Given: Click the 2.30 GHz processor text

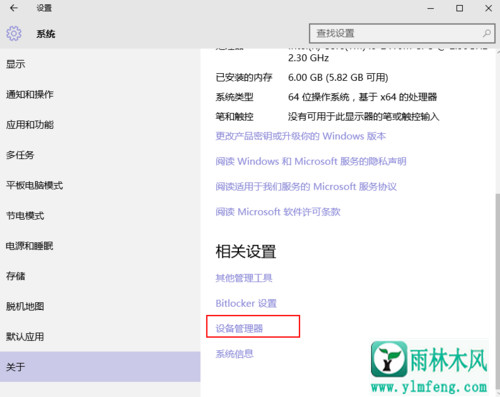Looking at the screenshot, I should click(x=308, y=58).
